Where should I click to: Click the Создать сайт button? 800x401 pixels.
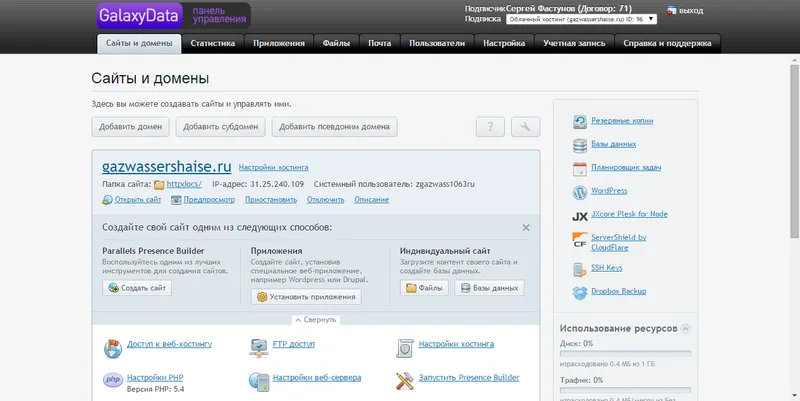(137, 288)
